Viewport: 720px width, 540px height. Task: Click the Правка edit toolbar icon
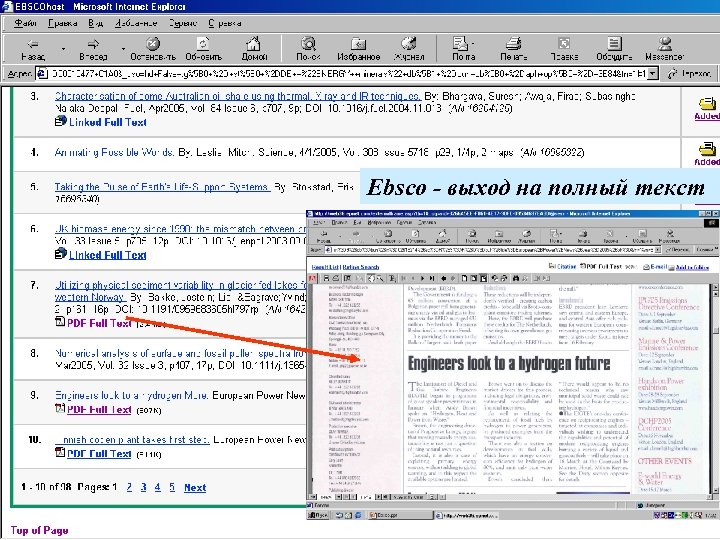(564, 44)
